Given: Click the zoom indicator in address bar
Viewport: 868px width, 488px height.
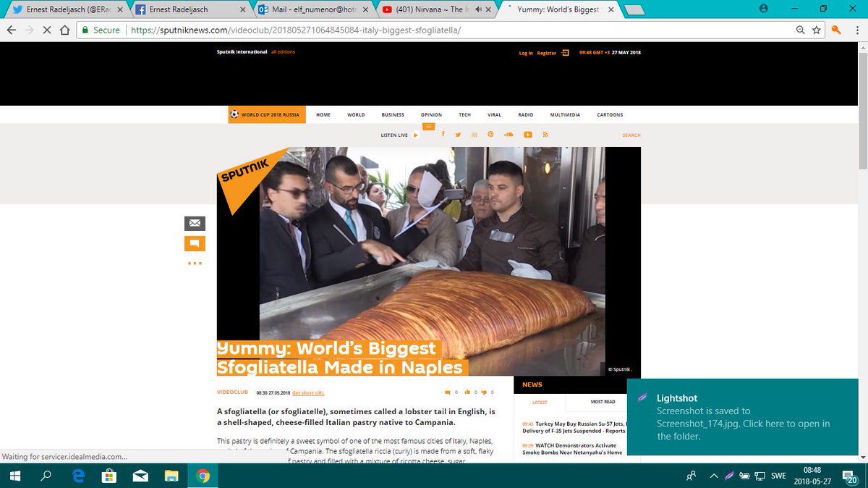Looking at the screenshot, I should point(801,30).
